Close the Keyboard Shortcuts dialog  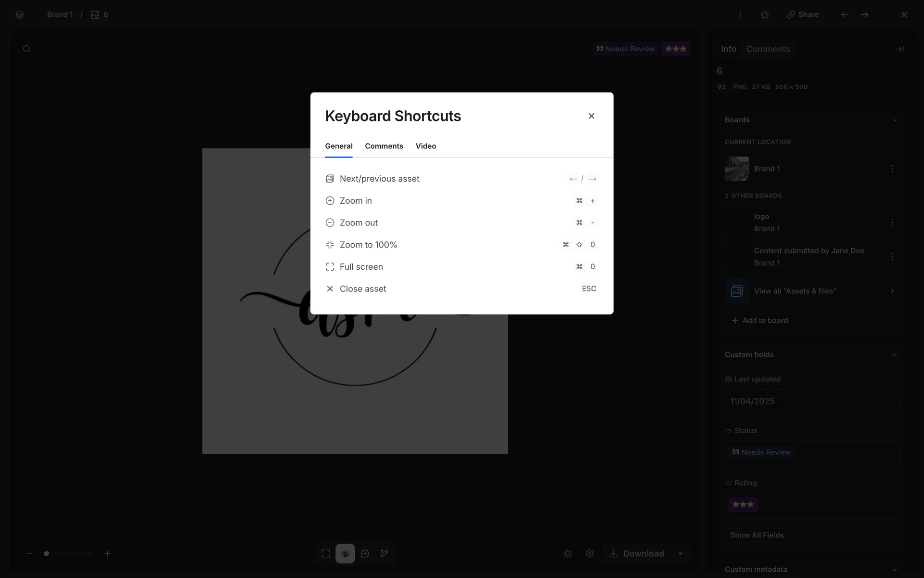click(x=591, y=116)
